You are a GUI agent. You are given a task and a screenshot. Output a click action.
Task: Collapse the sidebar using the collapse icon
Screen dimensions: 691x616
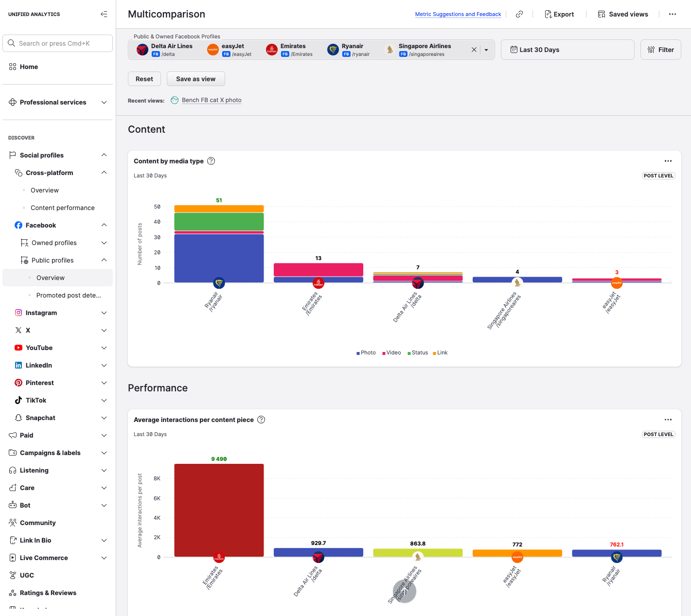click(x=104, y=14)
